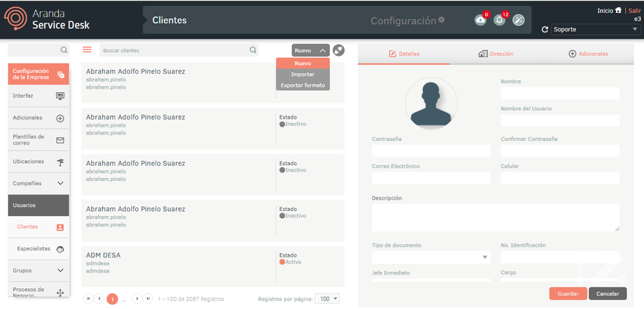Click the wrench tools icon in header
The image size is (644, 309).
[519, 20]
